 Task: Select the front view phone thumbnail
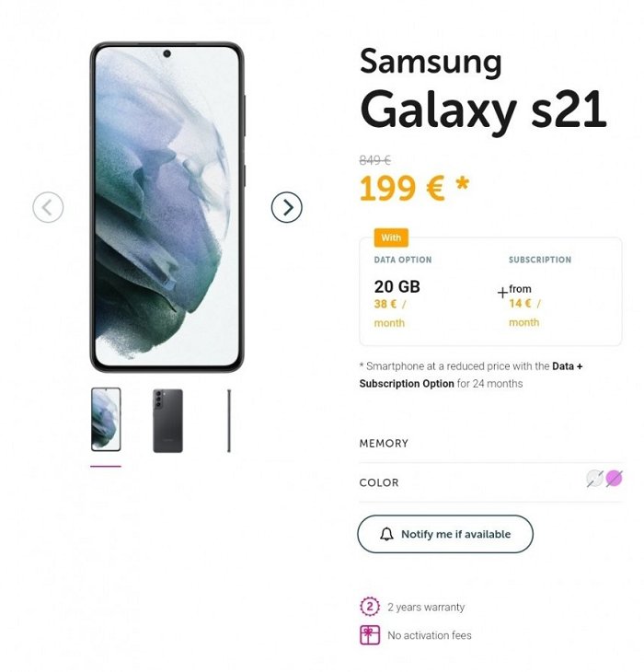(106, 419)
